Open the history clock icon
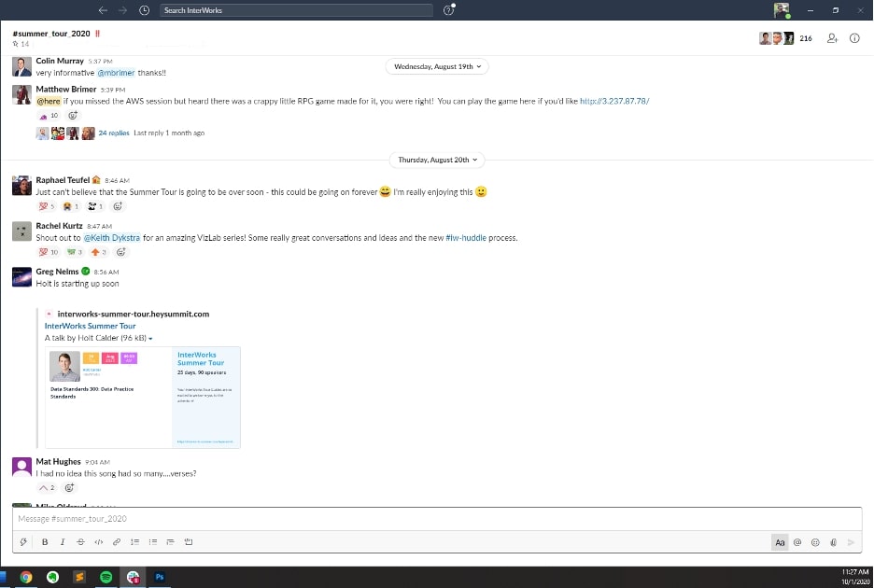Viewport: 874px width, 588px height. [x=145, y=10]
